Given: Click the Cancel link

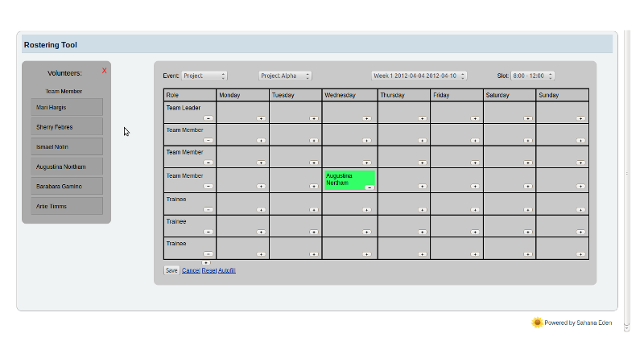Looking at the screenshot, I should [x=191, y=270].
